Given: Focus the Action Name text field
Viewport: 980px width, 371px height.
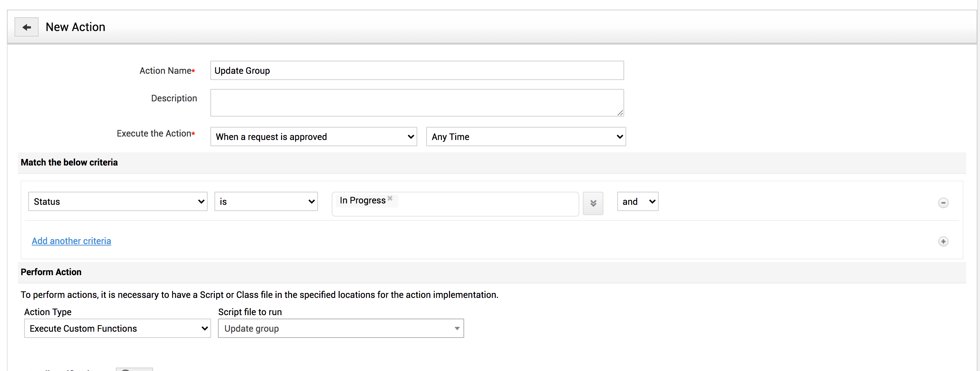Looking at the screenshot, I should (x=417, y=70).
